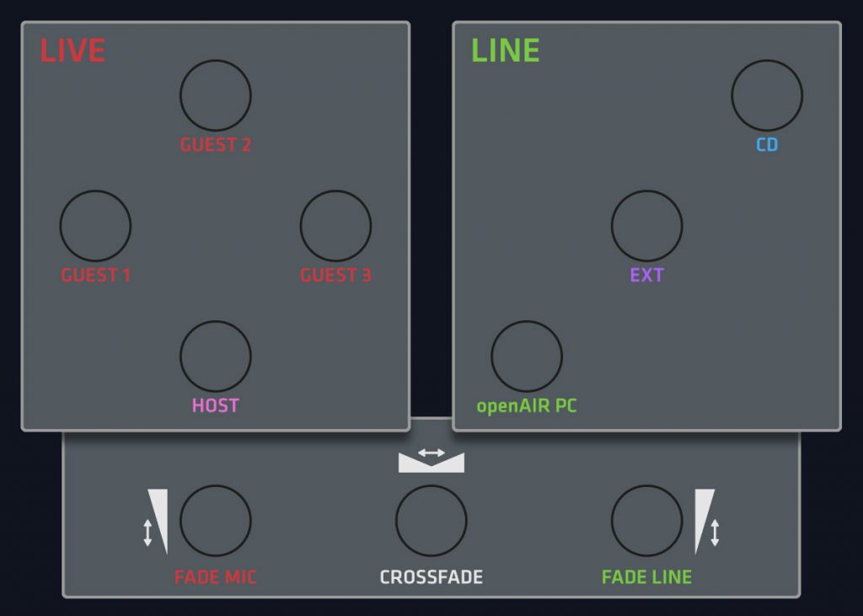The width and height of the screenshot is (863, 616).
Task: Select the EXT line source circle
Action: pyautogui.click(x=646, y=226)
